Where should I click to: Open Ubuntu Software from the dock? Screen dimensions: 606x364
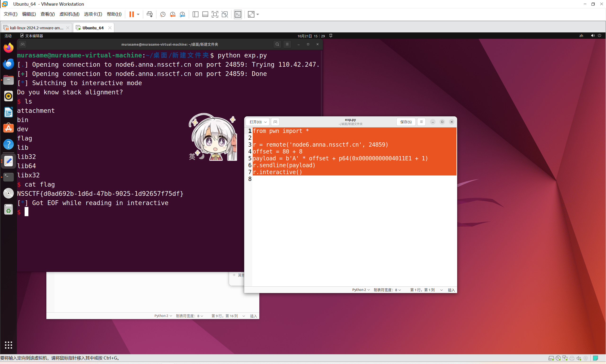[9, 128]
